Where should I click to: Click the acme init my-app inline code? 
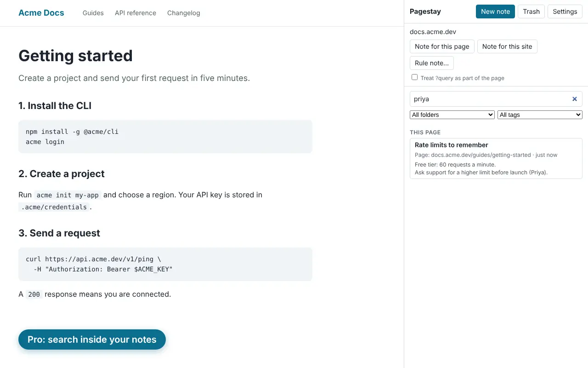68,195
